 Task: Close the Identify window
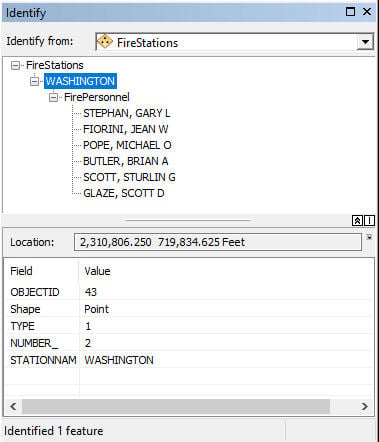point(367,12)
